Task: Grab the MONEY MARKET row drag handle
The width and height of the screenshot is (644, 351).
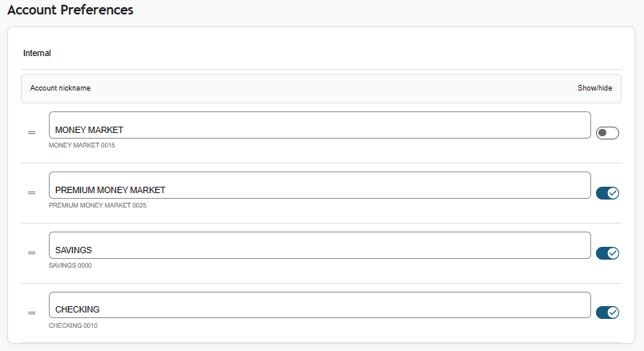Action: point(32,133)
